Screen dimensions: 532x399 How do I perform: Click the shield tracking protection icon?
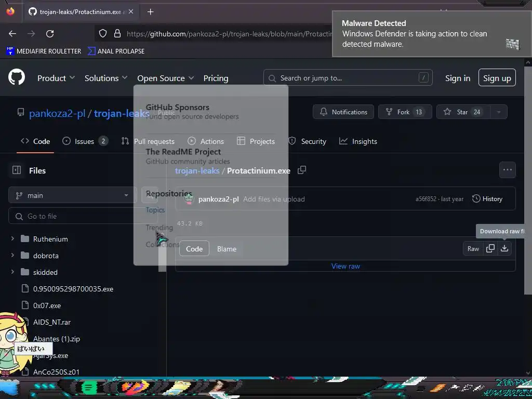coord(103,33)
